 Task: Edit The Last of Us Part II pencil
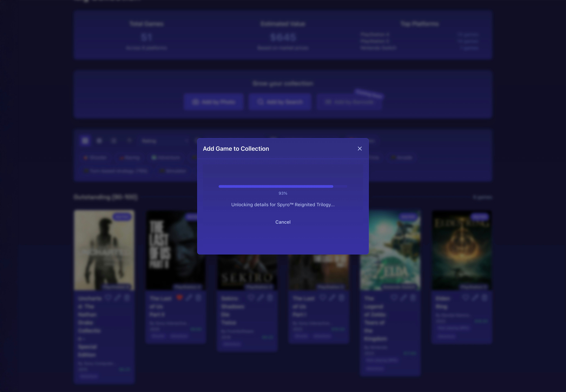click(x=189, y=298)
